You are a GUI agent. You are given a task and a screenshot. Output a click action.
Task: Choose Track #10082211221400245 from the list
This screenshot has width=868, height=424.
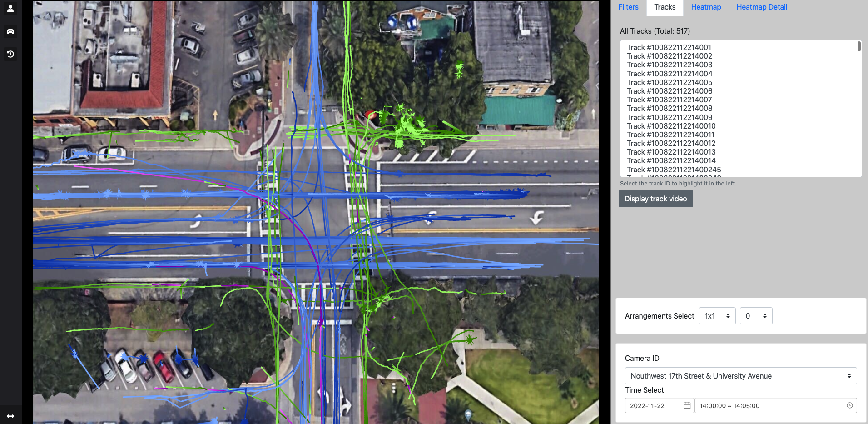point(674,170)
